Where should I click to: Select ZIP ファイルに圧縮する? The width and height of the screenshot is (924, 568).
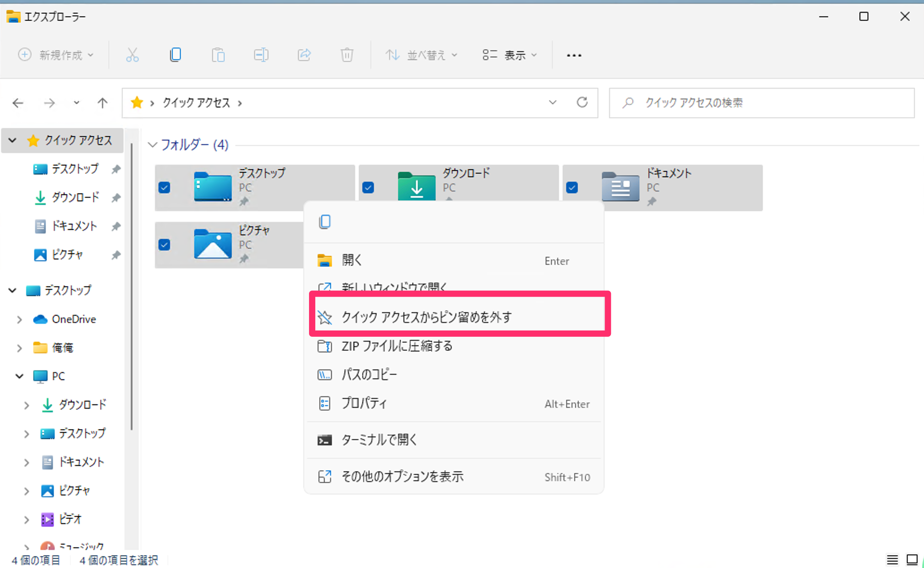(x=454, y=346)
